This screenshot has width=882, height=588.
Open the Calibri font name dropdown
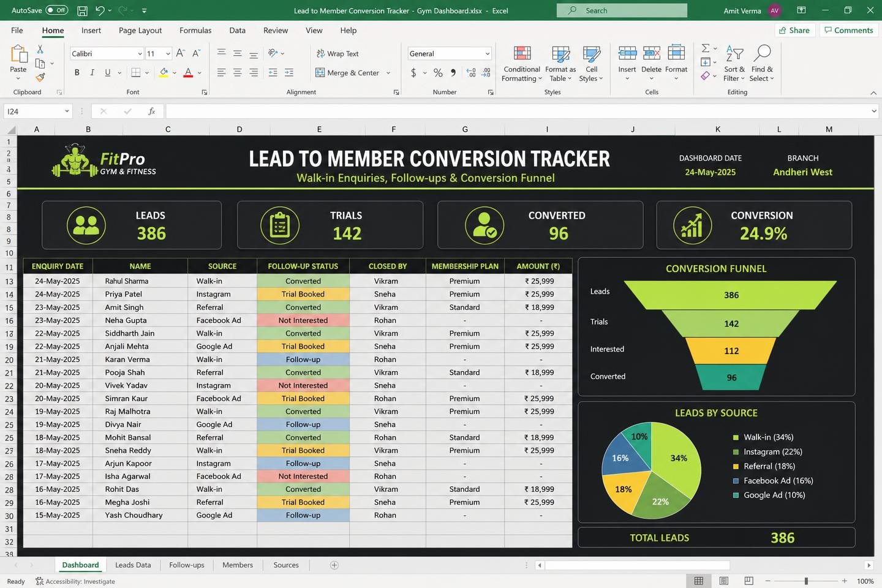point(140,54)
